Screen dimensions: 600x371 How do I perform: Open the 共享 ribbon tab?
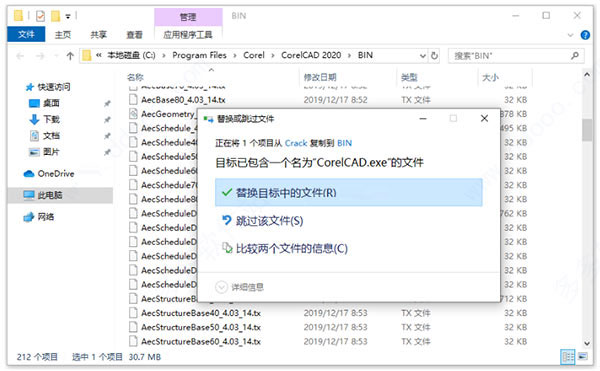coord(98,35)
